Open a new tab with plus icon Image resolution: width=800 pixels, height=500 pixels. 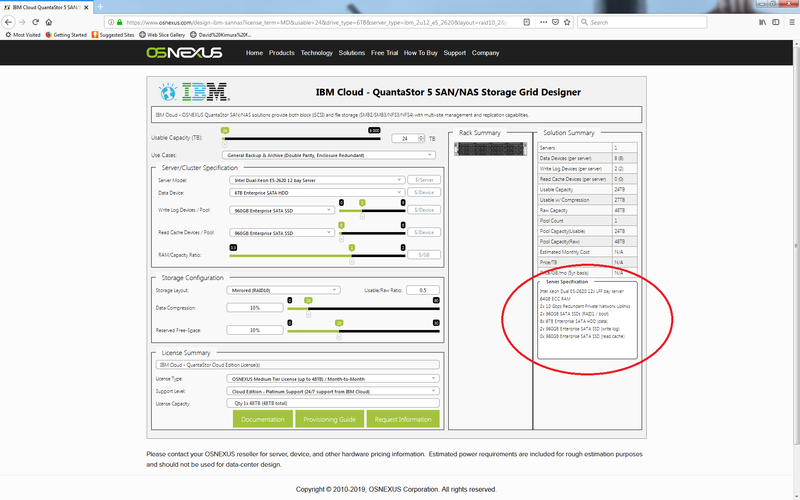[x=101, y=7]
